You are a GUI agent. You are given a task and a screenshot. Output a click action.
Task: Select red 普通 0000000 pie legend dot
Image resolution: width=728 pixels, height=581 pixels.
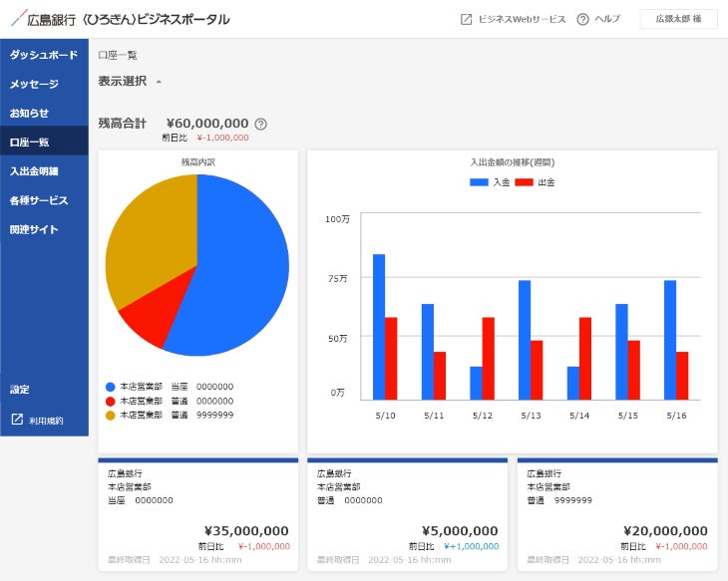(110, 401)
